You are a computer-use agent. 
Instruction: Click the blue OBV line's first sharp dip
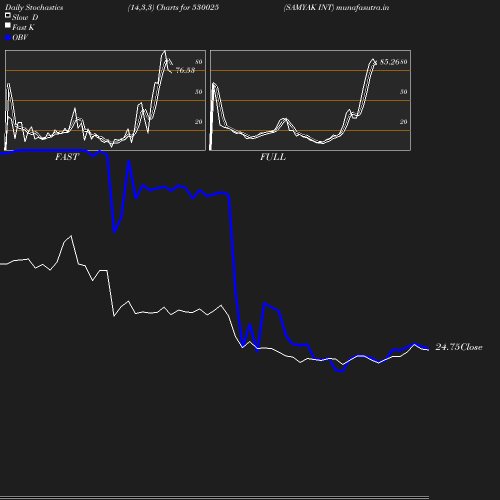[114, 232]
